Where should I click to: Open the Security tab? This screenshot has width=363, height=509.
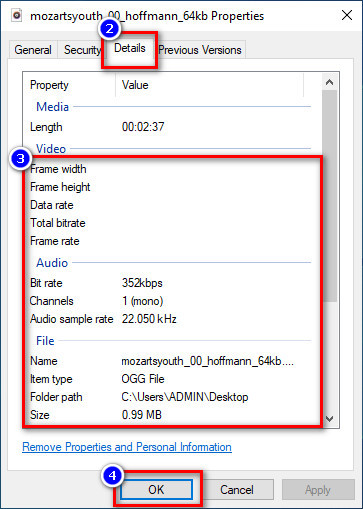click(x=82, y=50)
